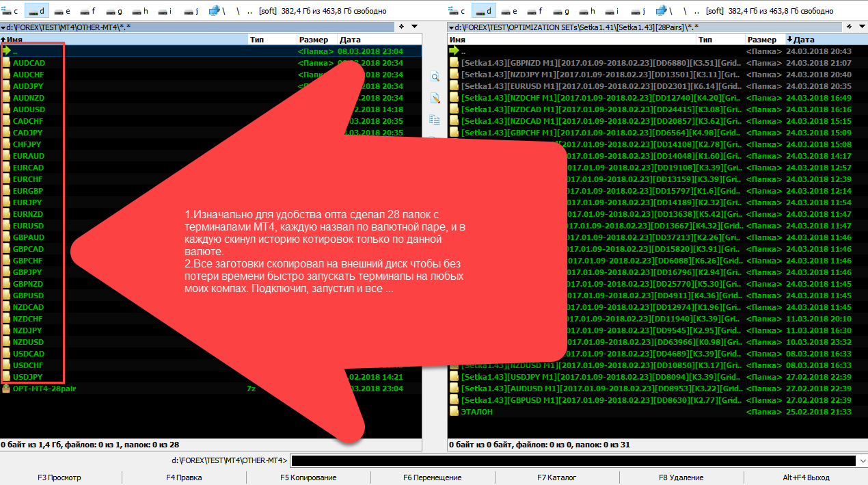Switch right panel to drive i
This screenshot has height=485, width=868.
click(614, 10)
